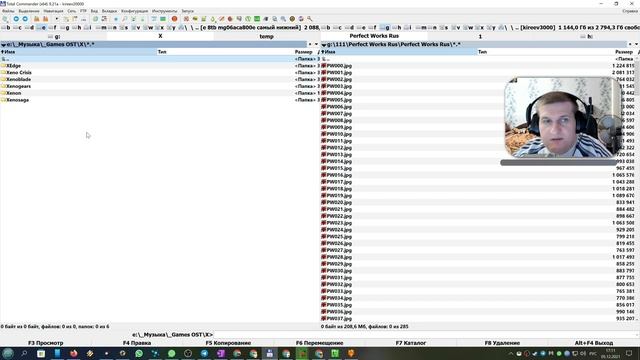640x360 pixels.
Task: Click the F7 Каталог button
Action: pyautogui.click(x=411, y=343)
